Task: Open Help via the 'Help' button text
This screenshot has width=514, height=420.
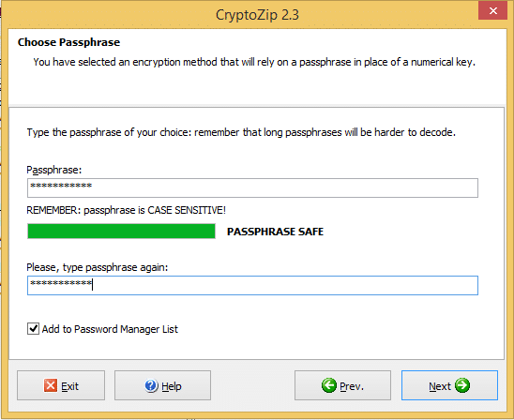Action: pyautogui.click(x=172, y=386)
